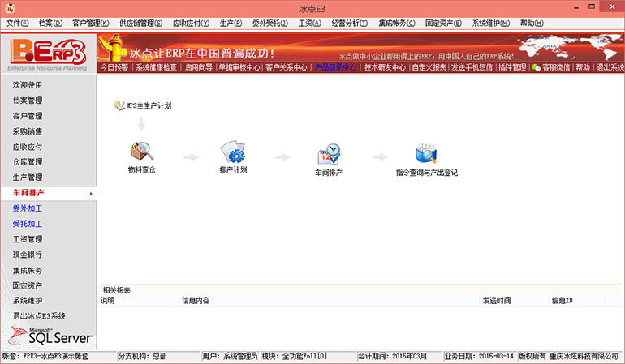Click the app icon in title bar
This screenshot has width=625, height=364.
[9, 8]
